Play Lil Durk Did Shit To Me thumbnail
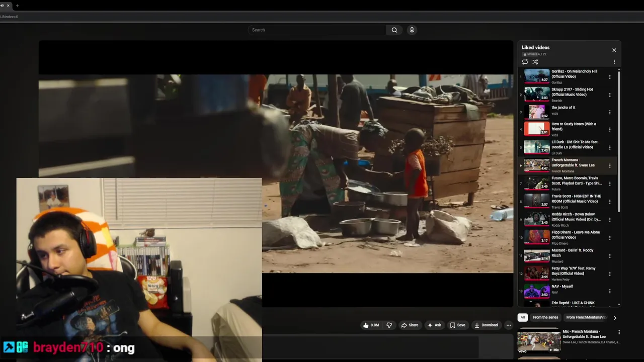The width and height of the screenshot is (644, 362). click(537, 147)
